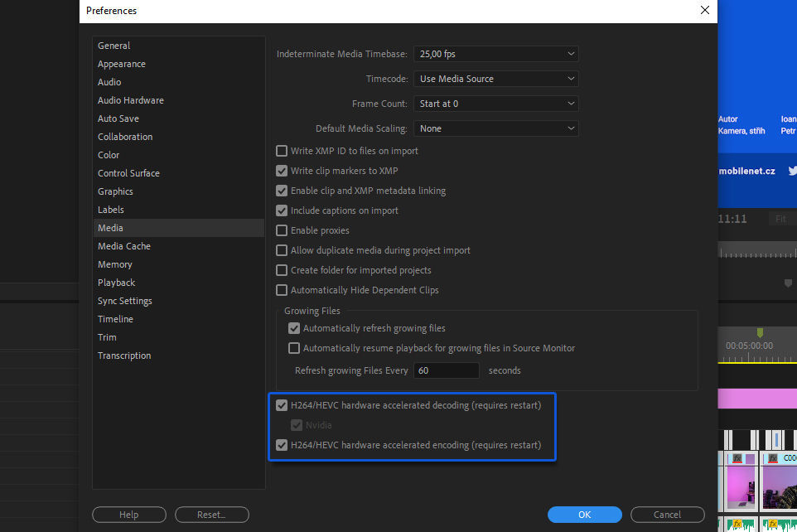Select Media Cache in the preferences sidebar
797x532 pixels.
(124, 245)
